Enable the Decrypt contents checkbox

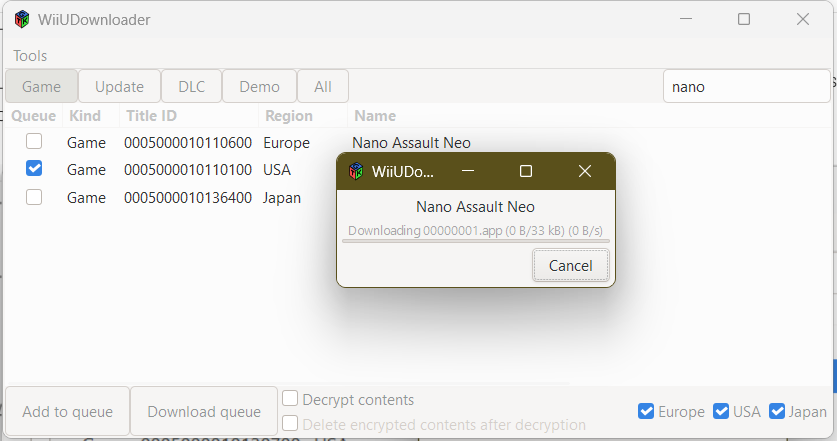click(290, 398)
